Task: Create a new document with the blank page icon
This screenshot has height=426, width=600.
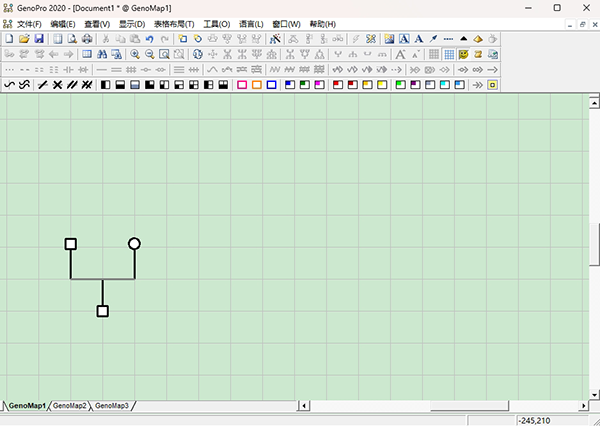Action: pos(9,39)
